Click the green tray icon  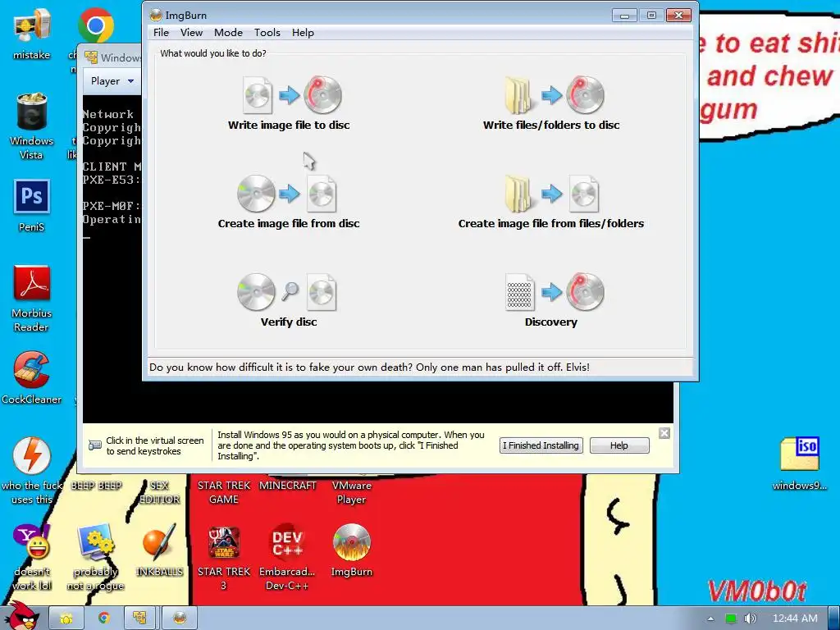pos(730,619)
